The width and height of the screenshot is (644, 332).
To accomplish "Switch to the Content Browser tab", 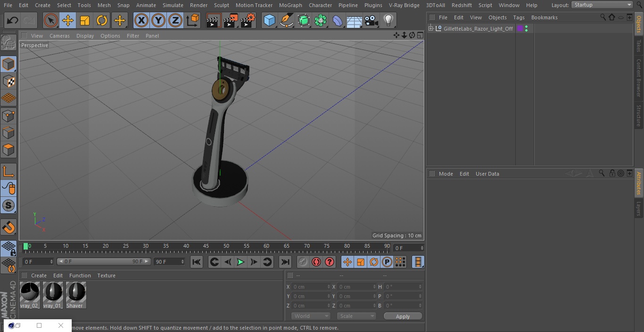I will pyautogui.click(x=639, y=78).
